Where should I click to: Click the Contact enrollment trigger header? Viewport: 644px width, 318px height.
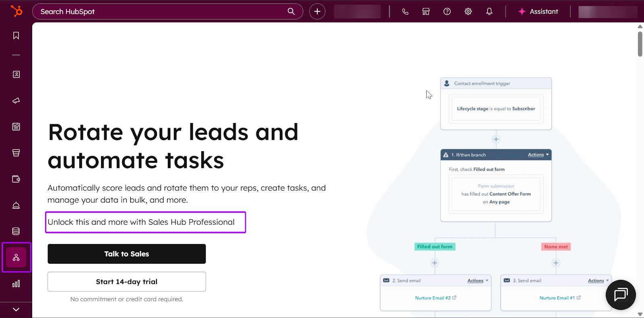pyautogui.click(x=496, y=83)
